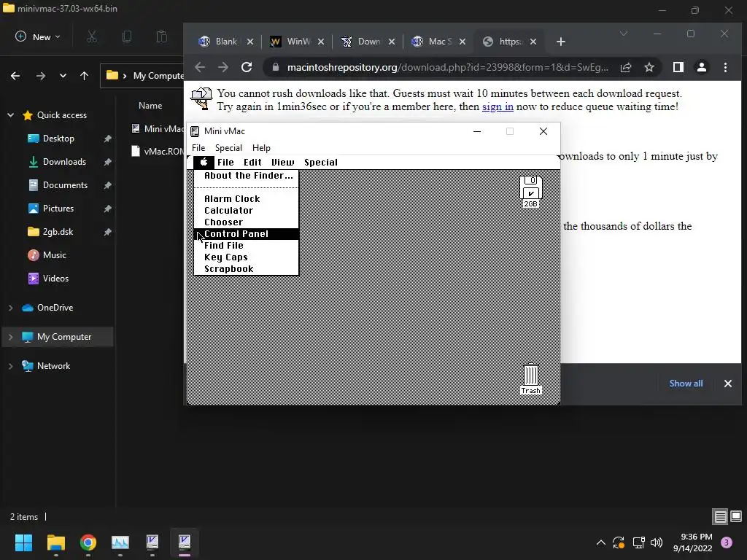Viewport: 747px width, 560px height.
Task: Go up one folder in File Explorer
Action: coord(85,76)
